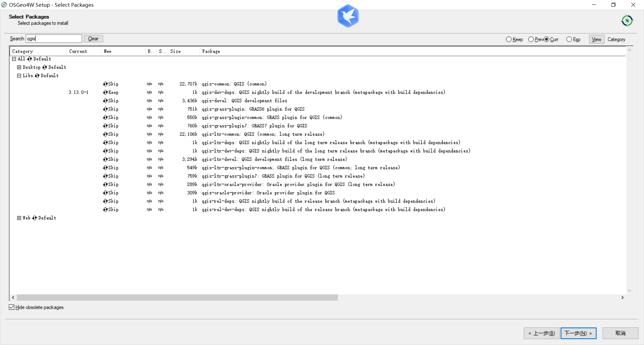Clear the package search text
644x345 pixels.
pos(93,39)
